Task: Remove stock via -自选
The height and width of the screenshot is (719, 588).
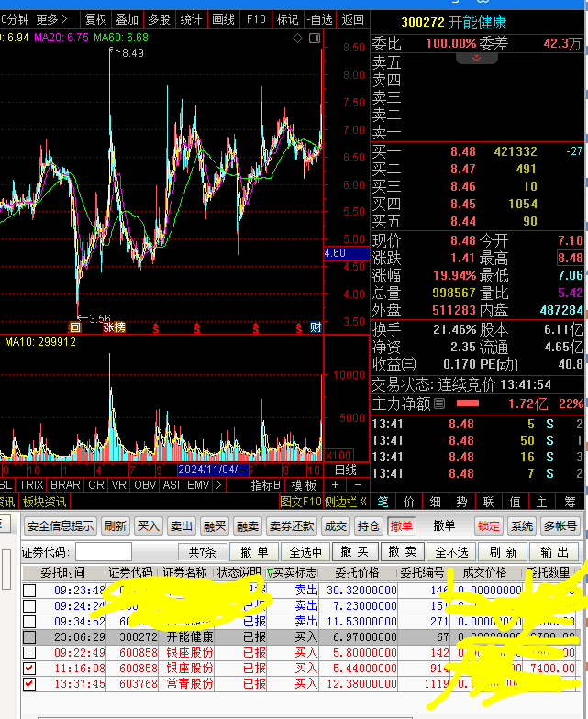Action: (x=319, y=20)
